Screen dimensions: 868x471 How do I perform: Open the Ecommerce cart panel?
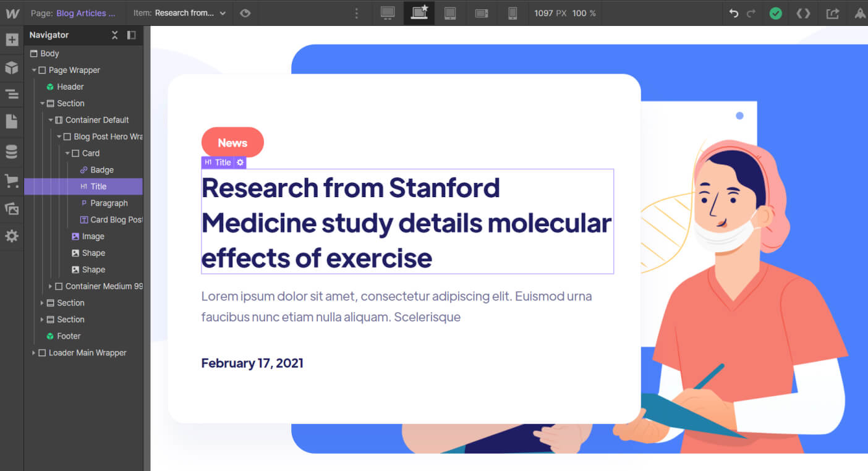point(12,180)
